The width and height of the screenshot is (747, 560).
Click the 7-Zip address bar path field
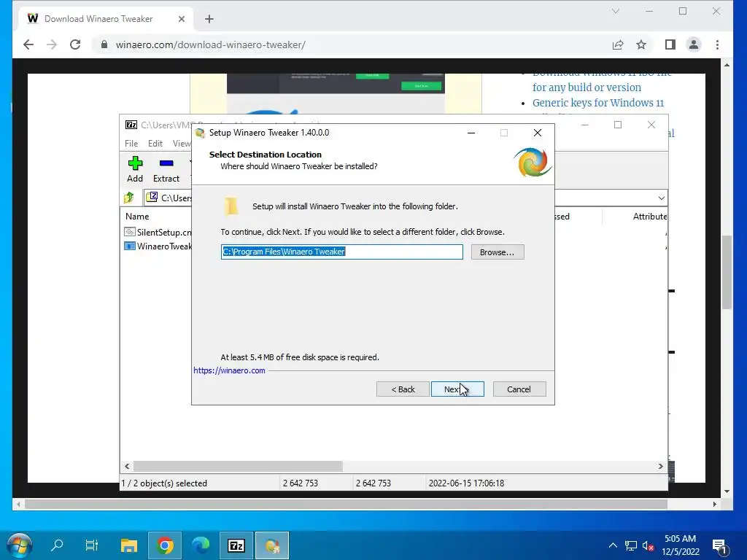[169, 198]
